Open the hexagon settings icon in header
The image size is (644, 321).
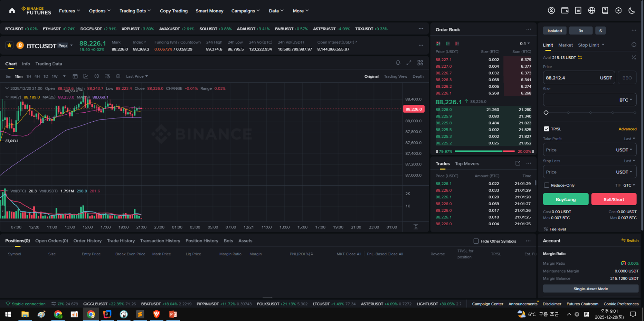pyautogui.click(x=618, y=11)
